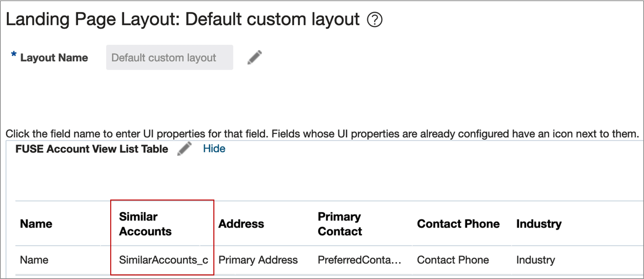Viewport: 644px width, 279px height.
Task: Click the instruction text about UI properties
Action: pyautogui.click(x=321, y=133)
